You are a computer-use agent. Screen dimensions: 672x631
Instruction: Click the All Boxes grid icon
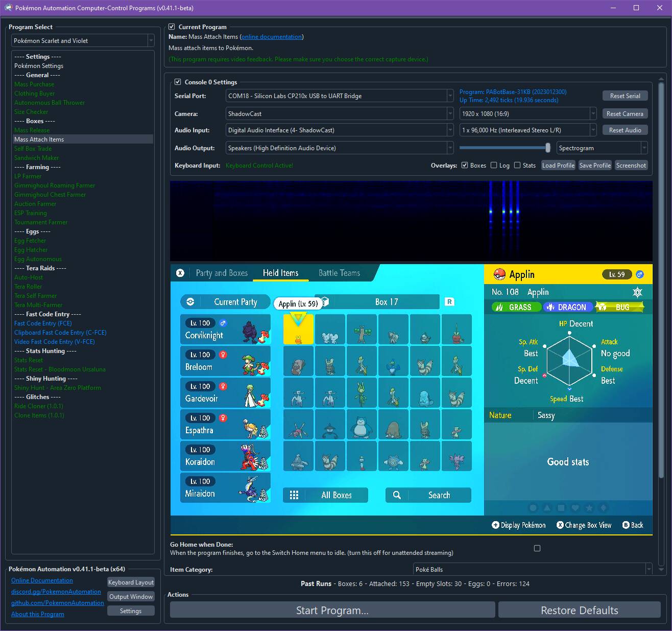pos(294,495)
